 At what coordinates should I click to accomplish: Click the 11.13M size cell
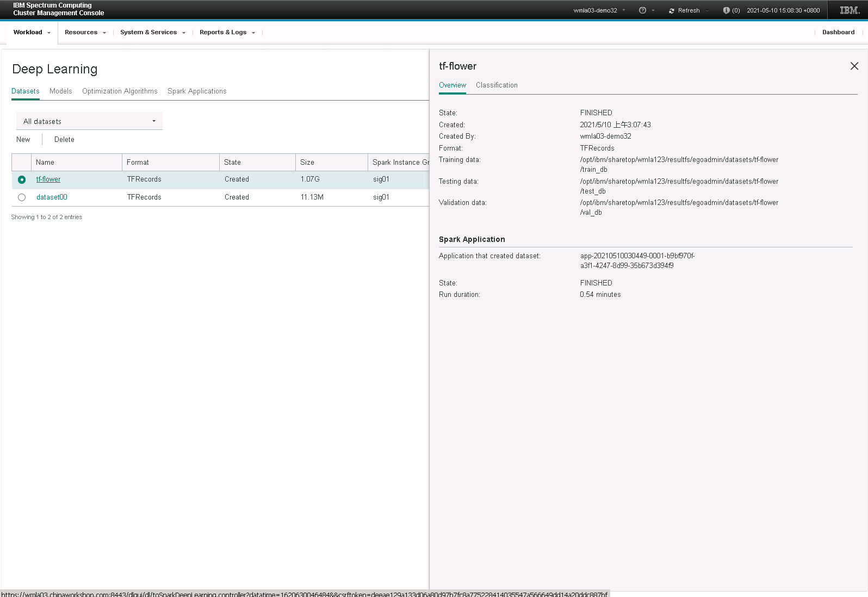tap(312, 197)
